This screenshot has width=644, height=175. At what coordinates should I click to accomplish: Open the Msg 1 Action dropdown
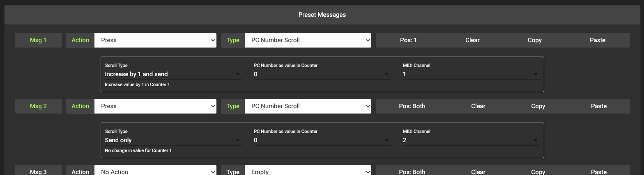tap(155, 40)
